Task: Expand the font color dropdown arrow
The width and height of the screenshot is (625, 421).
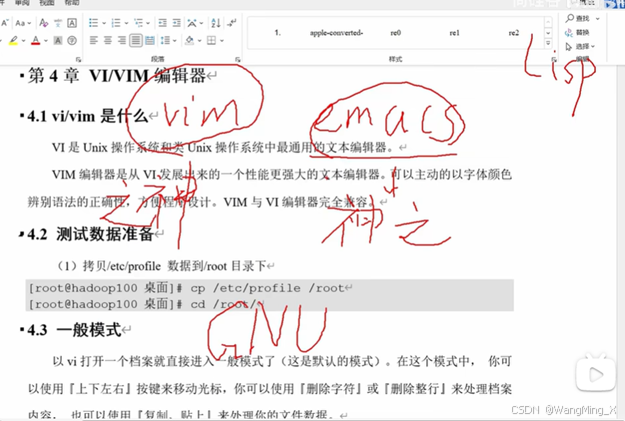Action: (46, 41)
